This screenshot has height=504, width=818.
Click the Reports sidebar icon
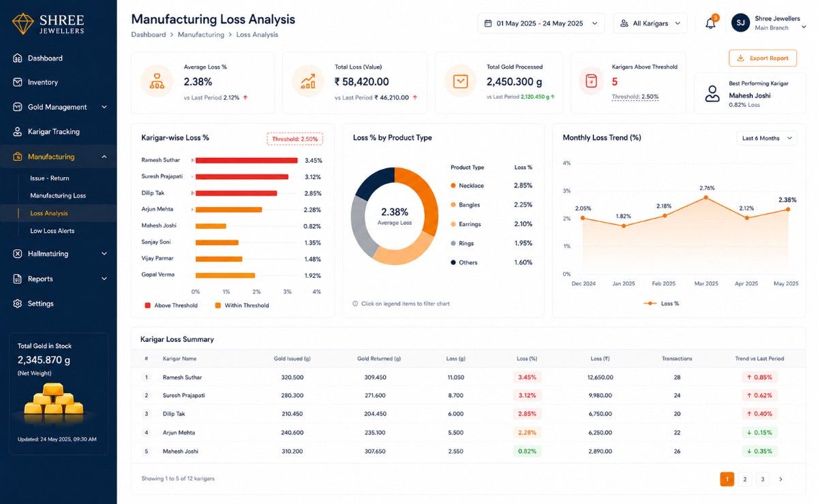coord(18,279)
